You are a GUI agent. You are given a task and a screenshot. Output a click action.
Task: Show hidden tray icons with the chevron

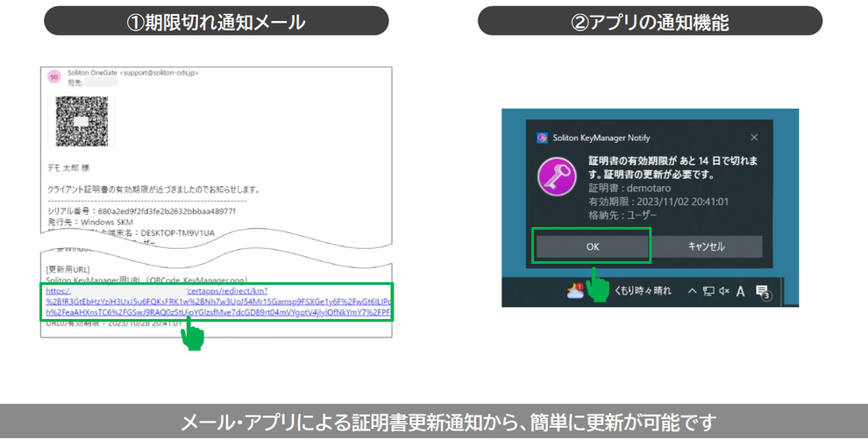pos(692,290)
